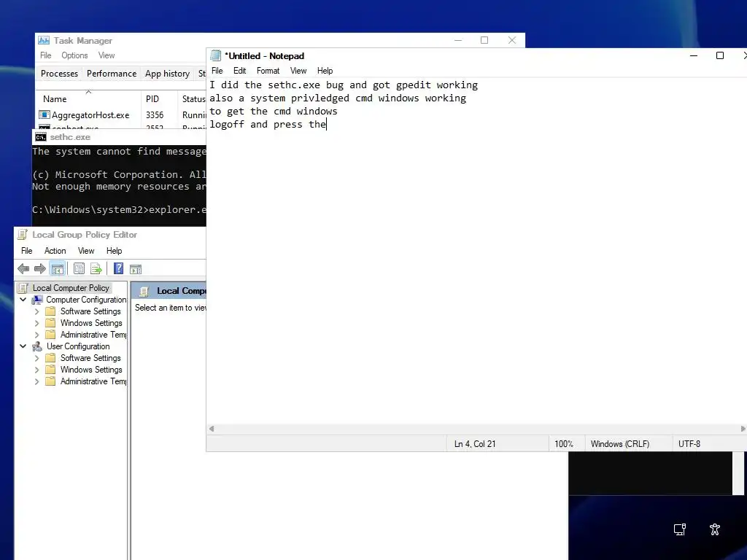Image resolution: width=747 pixels, height=560 pixels.
Task: Sort Task Manager by Name column header
Action: (88, 98)
